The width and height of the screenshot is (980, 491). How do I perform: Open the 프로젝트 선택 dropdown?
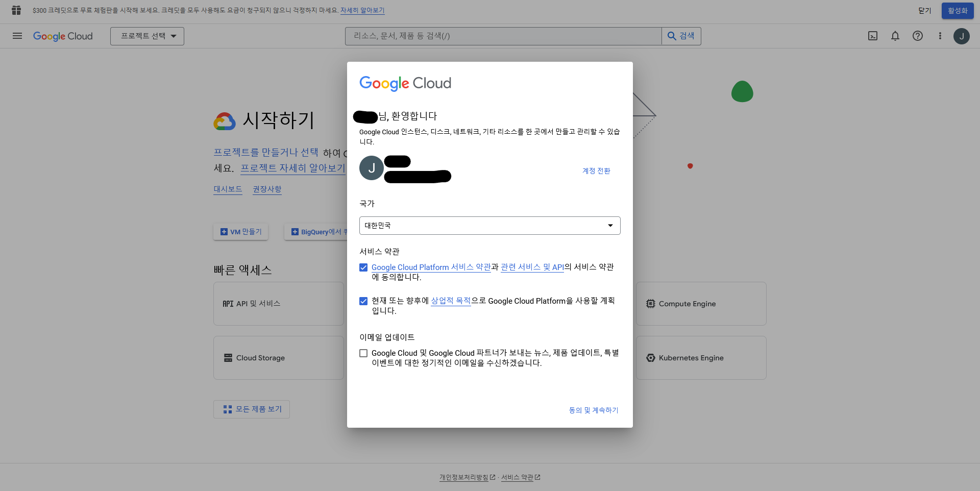click(147, 36)
